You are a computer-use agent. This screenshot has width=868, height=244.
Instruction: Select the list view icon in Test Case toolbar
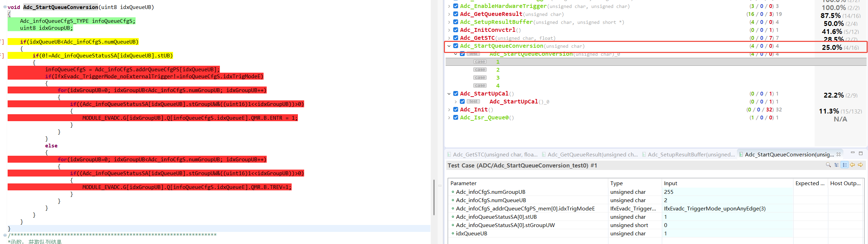point(845,165)
